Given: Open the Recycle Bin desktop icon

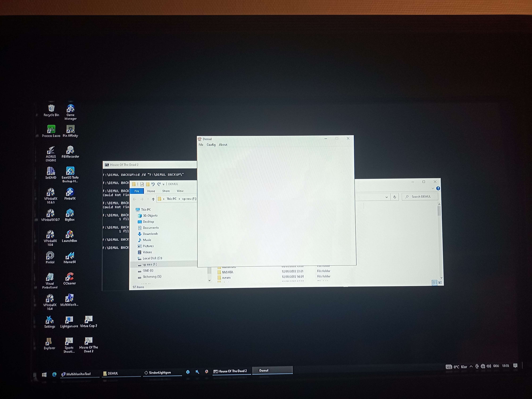Looking at the screenshot, I should 51,111.
